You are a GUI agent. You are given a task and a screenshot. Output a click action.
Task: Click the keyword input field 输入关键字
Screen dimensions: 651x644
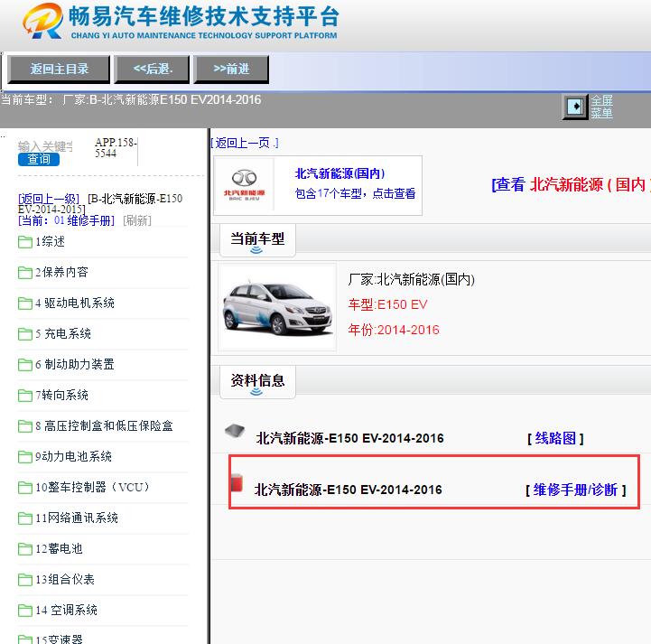[x=45, y=146]
